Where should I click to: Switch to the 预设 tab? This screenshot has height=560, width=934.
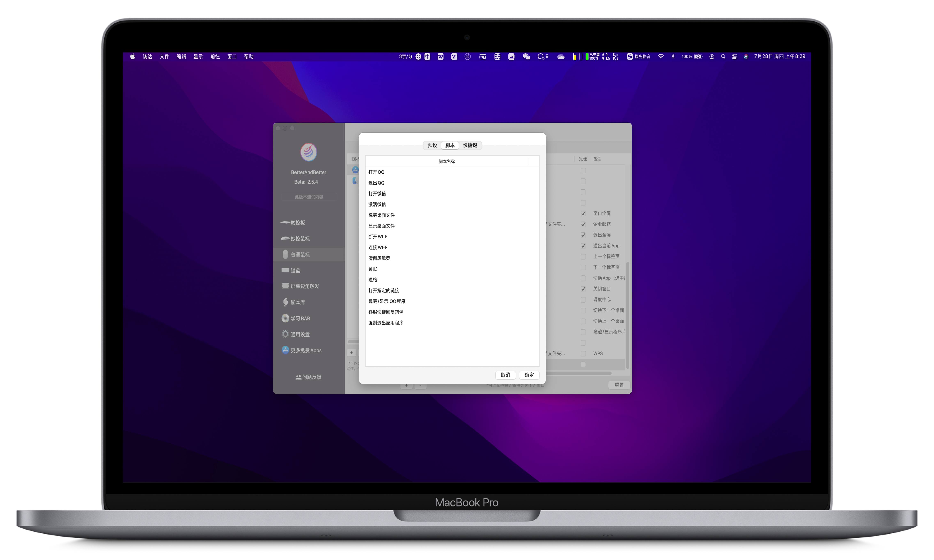click(x=432, y=145)
